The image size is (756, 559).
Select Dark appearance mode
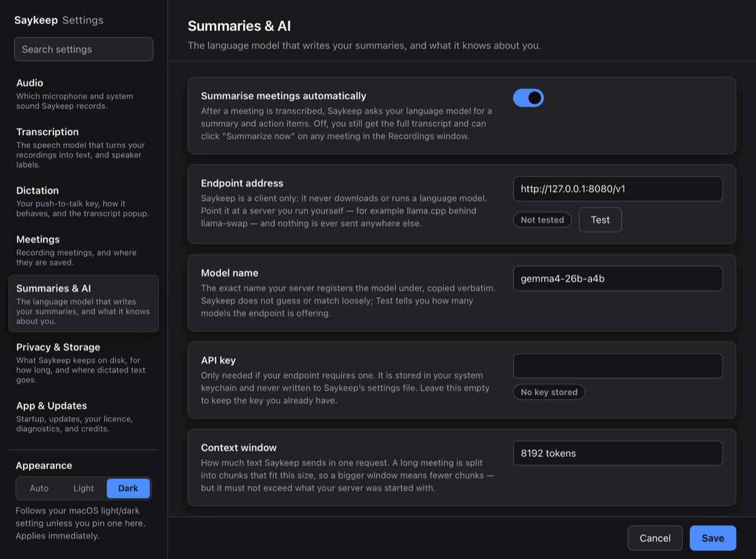tap(129, 488)
